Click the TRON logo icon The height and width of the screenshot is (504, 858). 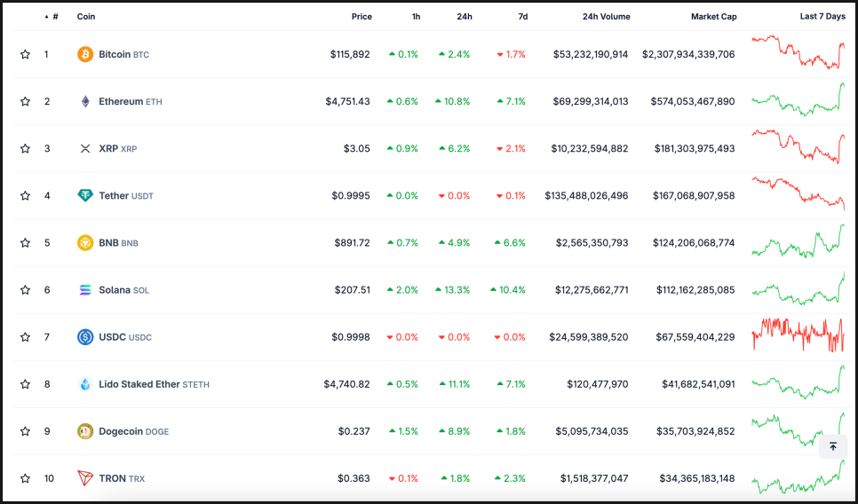[85, 478]
